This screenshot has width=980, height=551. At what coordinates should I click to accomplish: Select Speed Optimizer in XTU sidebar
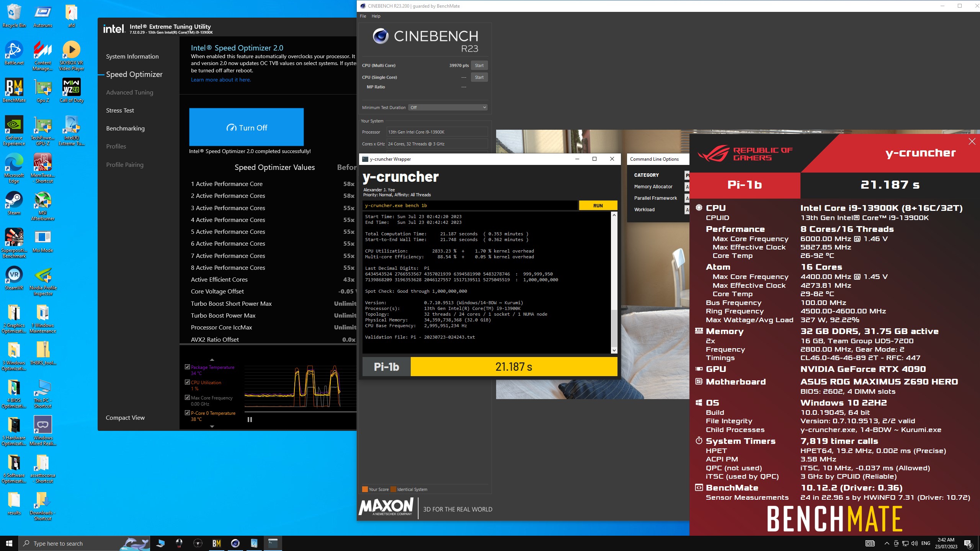[134, 74]
